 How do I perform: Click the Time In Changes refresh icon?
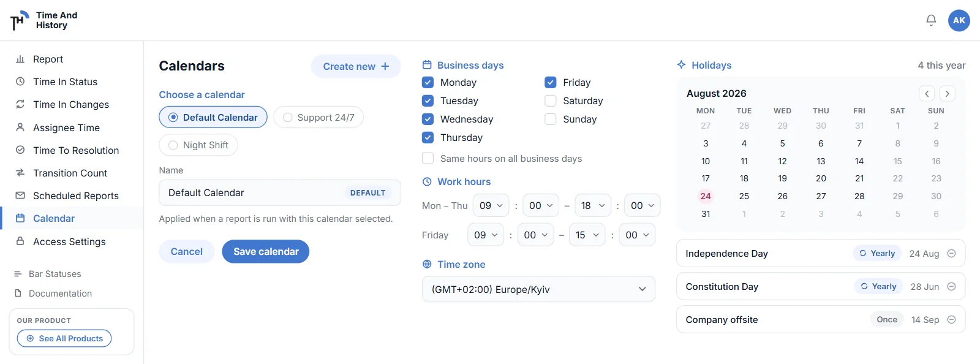click(20, 104)
